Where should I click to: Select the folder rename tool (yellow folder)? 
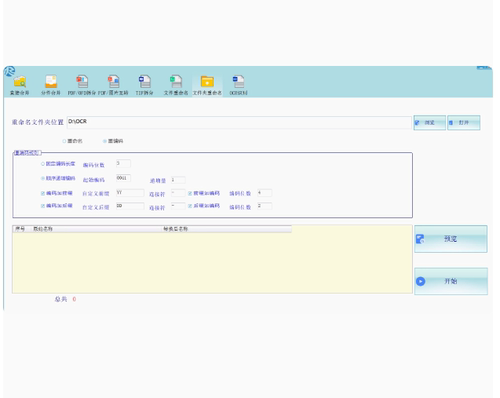click(207, 85)
